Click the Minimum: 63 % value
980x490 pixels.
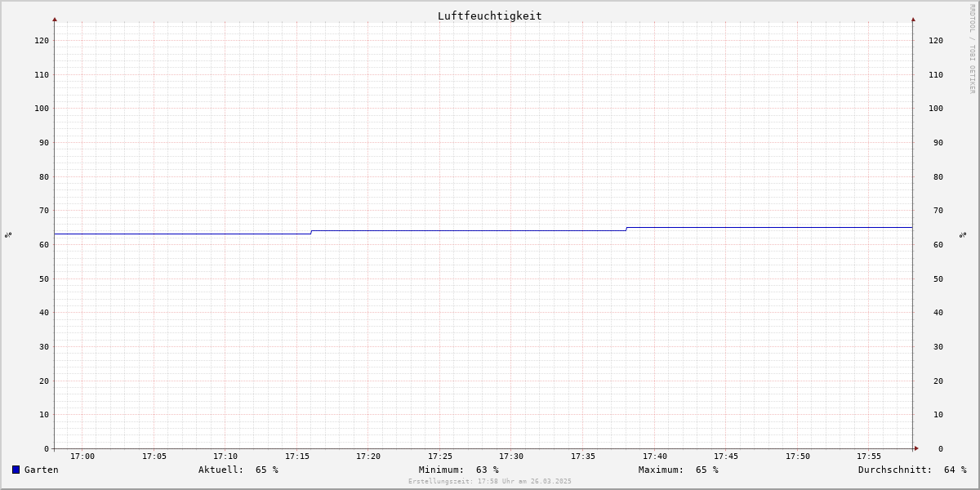[459, 470]
